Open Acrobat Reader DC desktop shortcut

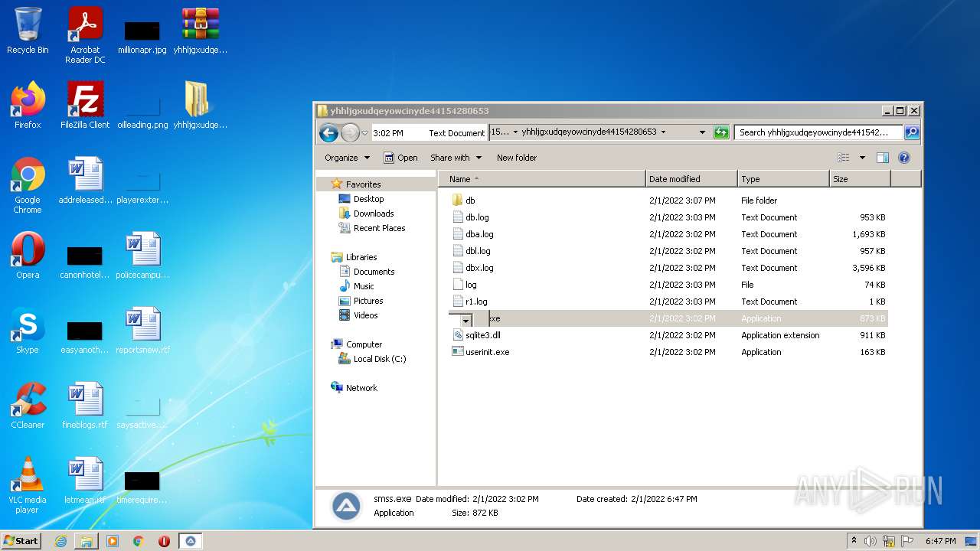[x=85, y=35]
